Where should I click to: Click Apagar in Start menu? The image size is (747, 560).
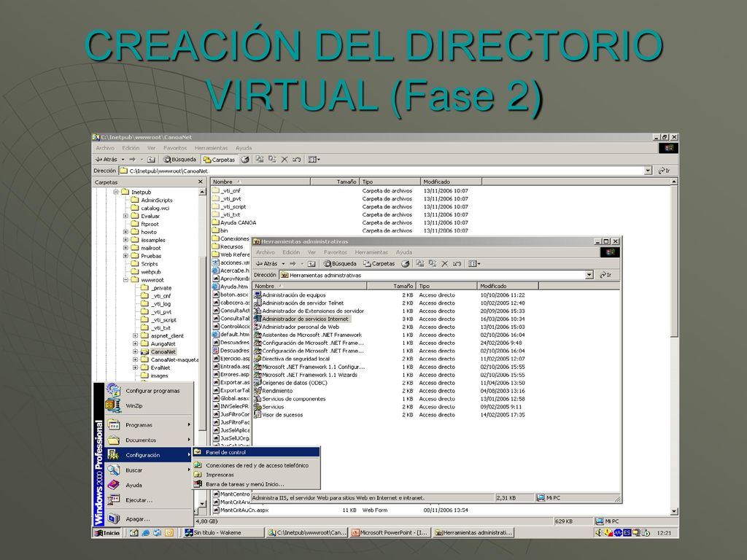tap(149, 519)
